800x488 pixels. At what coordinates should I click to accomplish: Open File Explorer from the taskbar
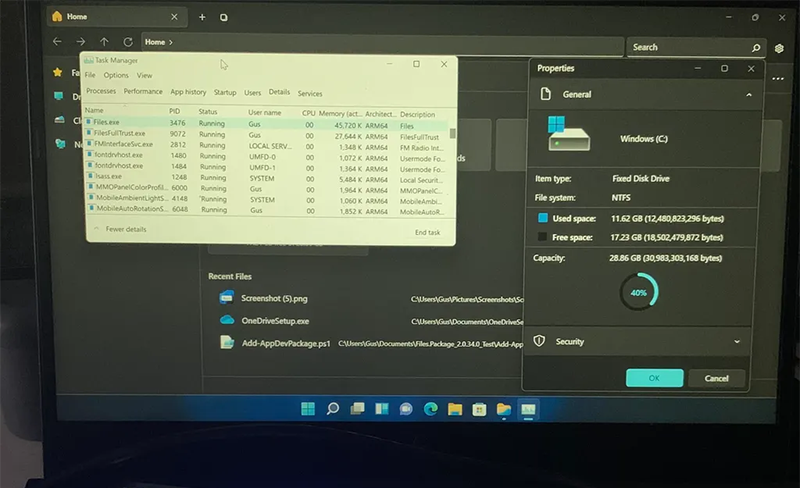click(x=455, y=409)
